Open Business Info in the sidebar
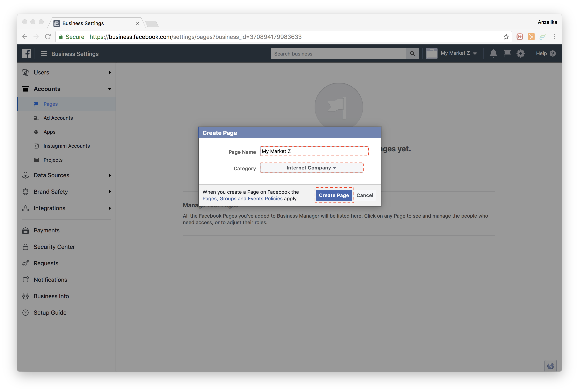The width and height of the screenshot is (579, 392). point(67,296)
